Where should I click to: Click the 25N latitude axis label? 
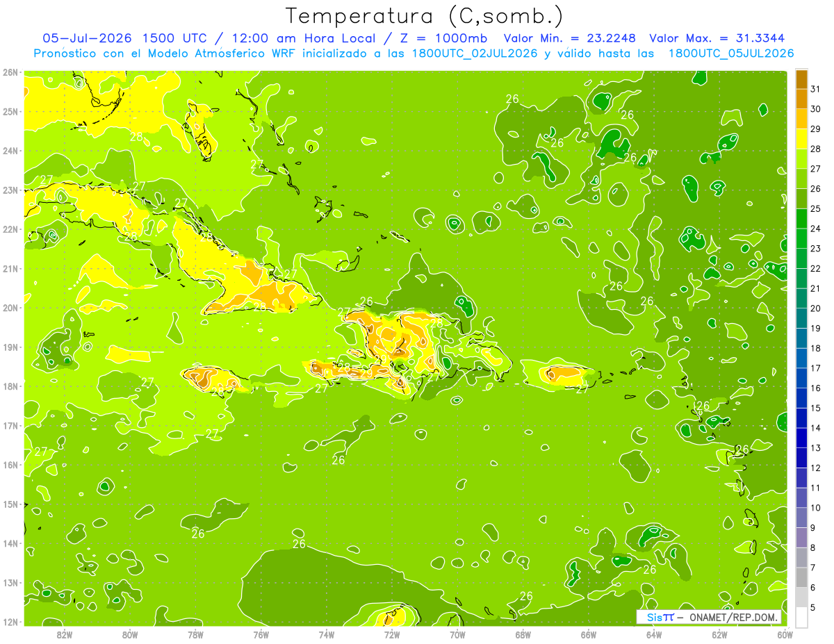[10, 112]
